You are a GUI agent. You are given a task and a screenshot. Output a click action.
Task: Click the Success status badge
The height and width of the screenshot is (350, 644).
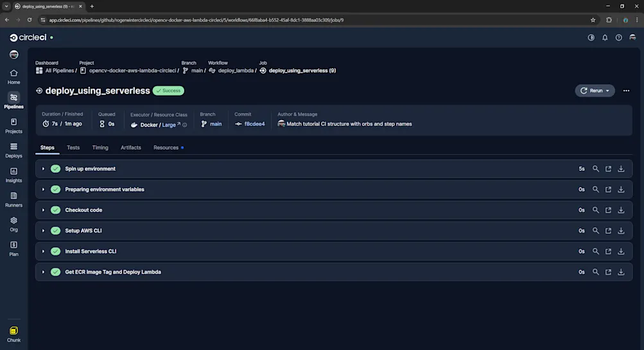(168, 91)
